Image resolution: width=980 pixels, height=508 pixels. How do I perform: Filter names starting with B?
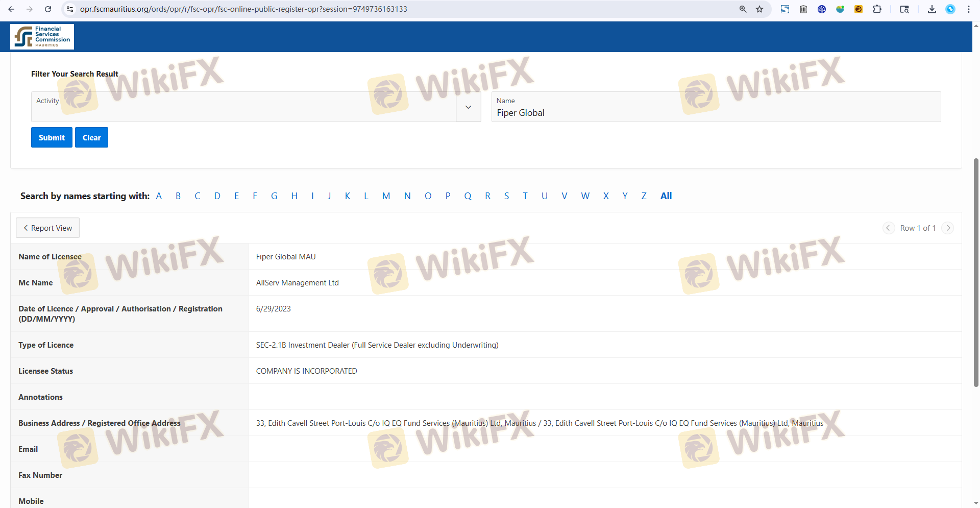click(x=178, y=196)
